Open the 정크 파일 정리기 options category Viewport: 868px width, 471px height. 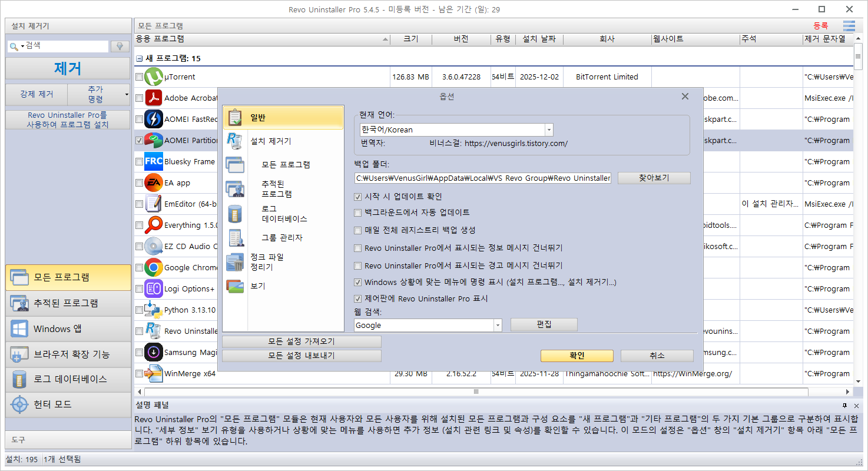coord(283,262)
